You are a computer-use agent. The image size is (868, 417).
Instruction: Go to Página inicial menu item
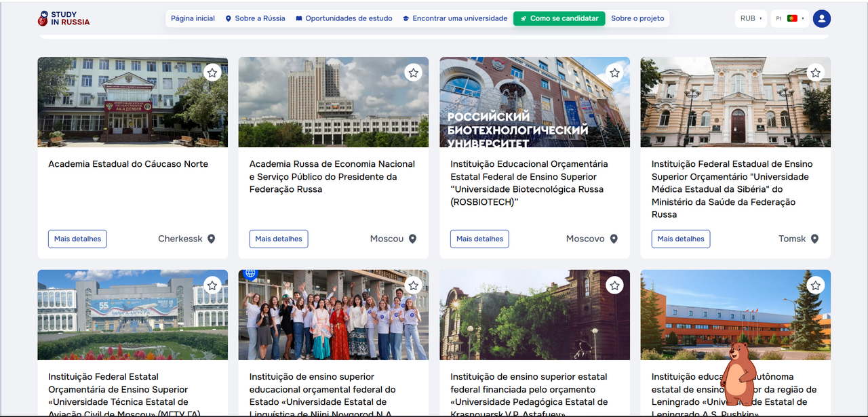pyautogui.click(x=193, y=18)
